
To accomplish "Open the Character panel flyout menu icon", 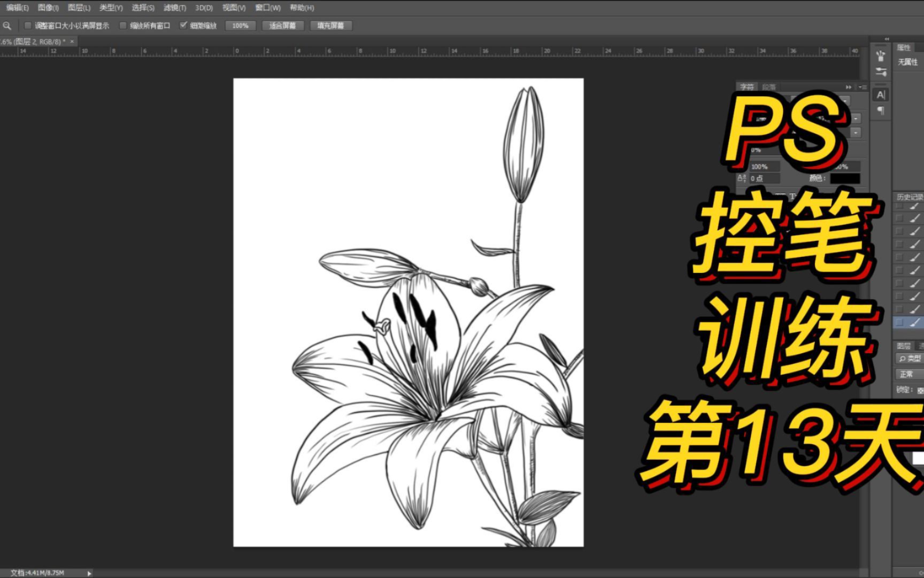I will pos(863,87).
